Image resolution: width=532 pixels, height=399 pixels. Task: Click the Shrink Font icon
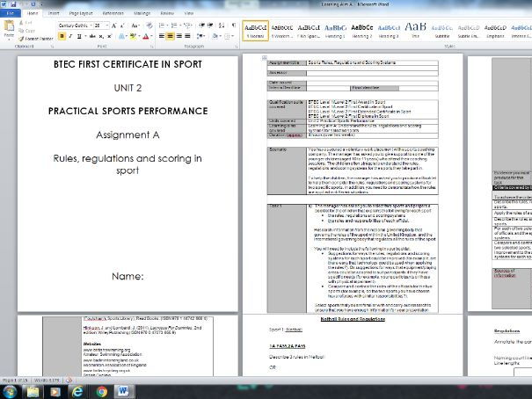(x=122, y=25)
